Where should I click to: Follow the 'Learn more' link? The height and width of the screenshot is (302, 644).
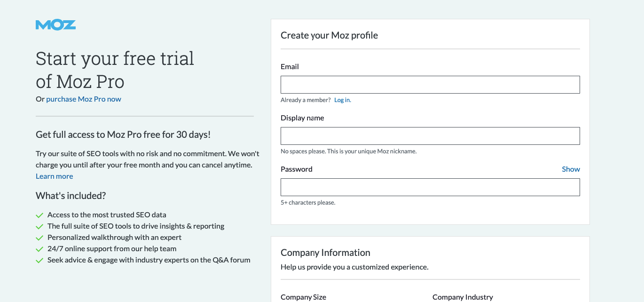pyautogui.click(x=55, y=176)
